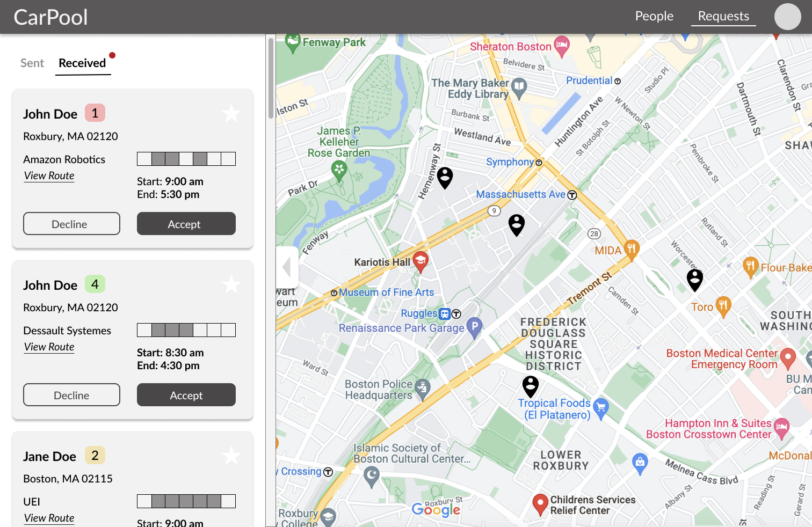Star the John Doe Dessault Systemes request

231,284
